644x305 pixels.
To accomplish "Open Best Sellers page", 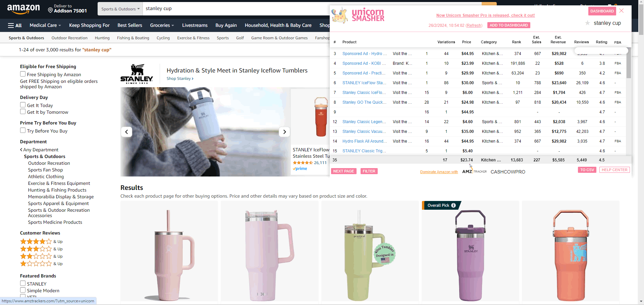I will pos(130,26).
